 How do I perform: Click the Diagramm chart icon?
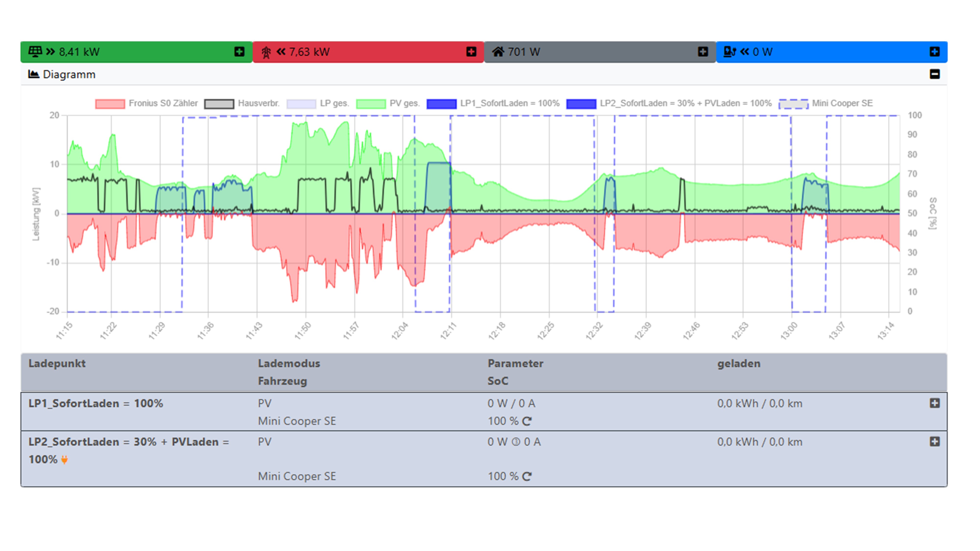point(34,74)
